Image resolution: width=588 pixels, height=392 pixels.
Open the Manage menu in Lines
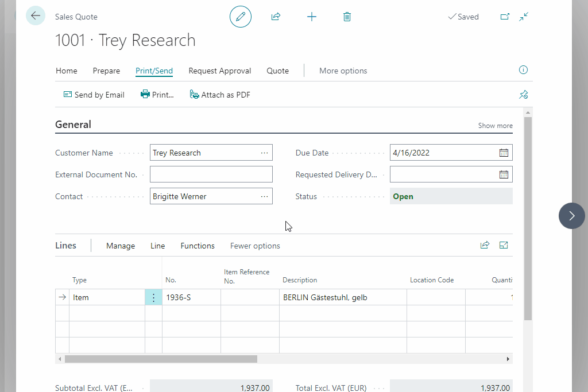coord(121,246)
